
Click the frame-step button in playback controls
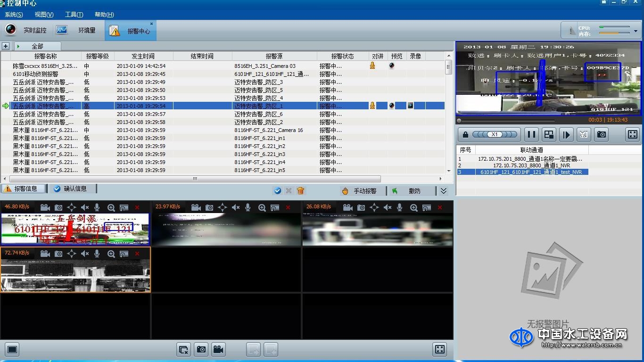coord(566,135)
